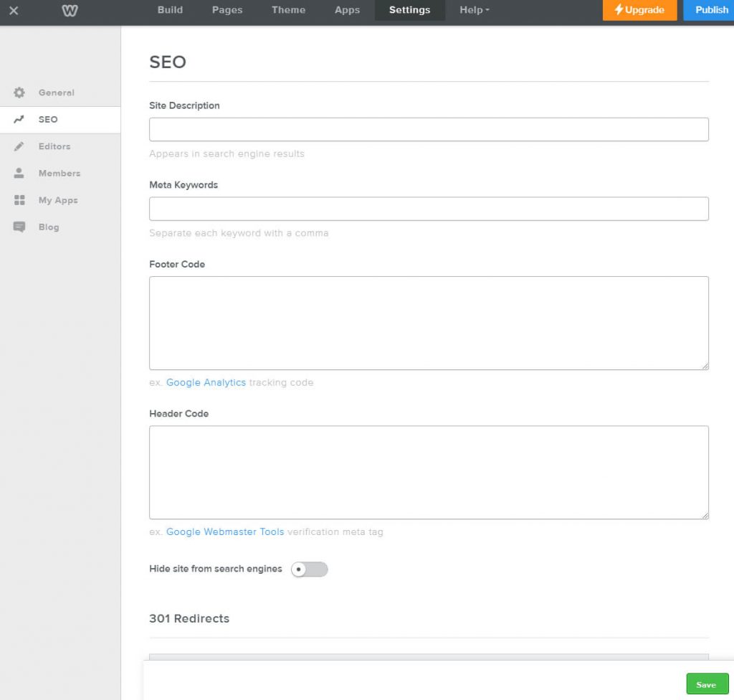Screen dimensions: 734x700
Task: Open Editors via the pencil icon
Action: click(21, 146)
